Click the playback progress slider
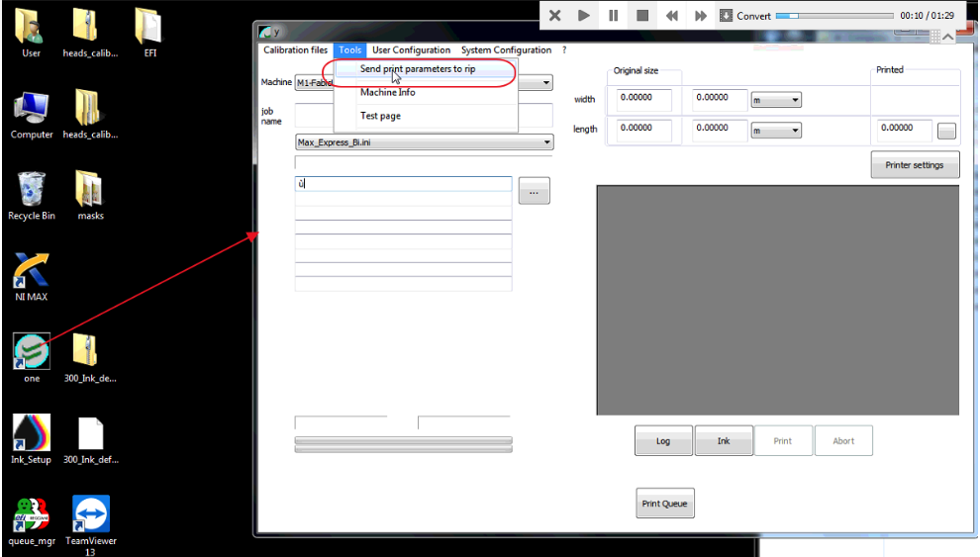Image resolution: width=980 pixels, height=557 pixels. click(832, 16)
